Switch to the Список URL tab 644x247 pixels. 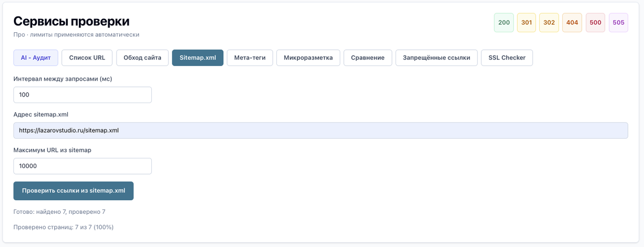click(x=87, y=57)
